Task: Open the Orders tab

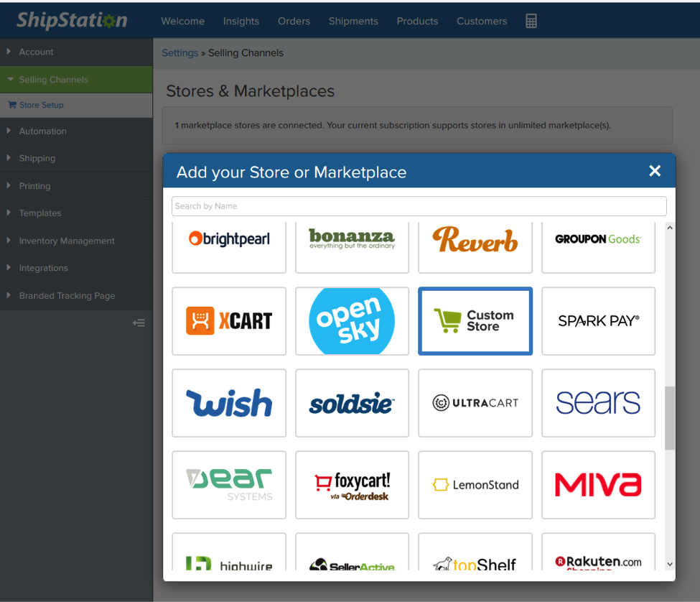Action: click(x=294, y=21)
